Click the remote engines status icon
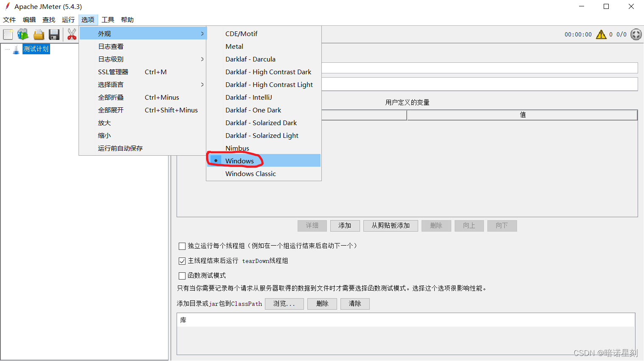Screen dimensions: 644x361 pyautogui.click(x=636, y=34)
